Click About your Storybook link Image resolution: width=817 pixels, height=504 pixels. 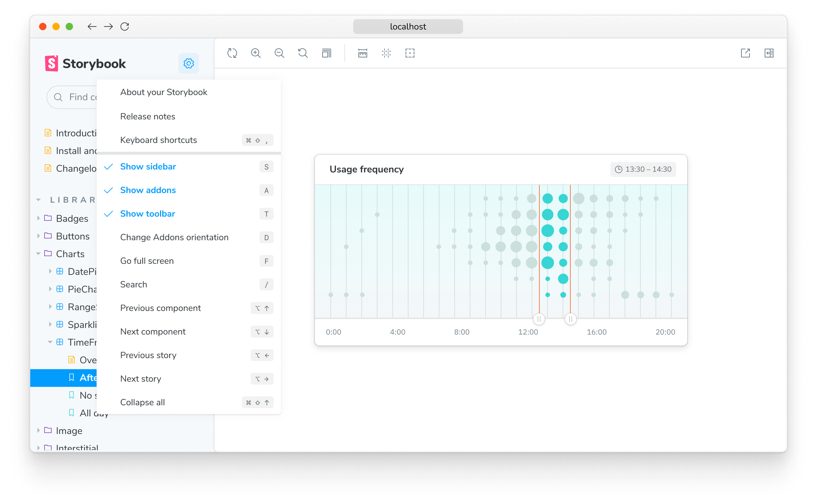coord(164,92)
